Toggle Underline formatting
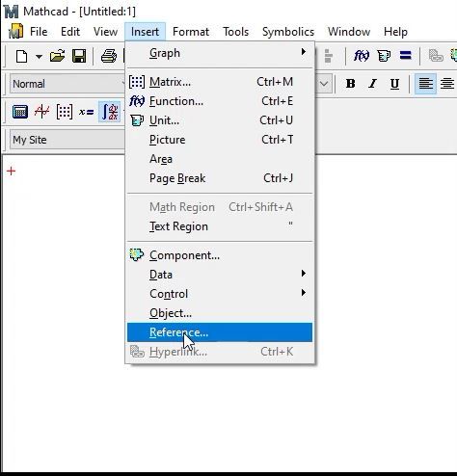 point(394,84)
